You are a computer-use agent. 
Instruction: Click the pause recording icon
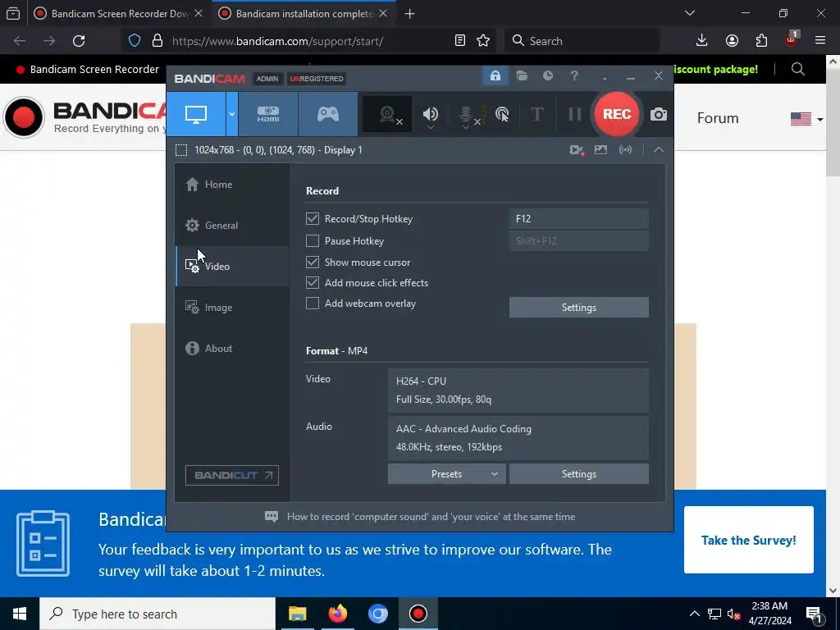click(x=575, y=114)
